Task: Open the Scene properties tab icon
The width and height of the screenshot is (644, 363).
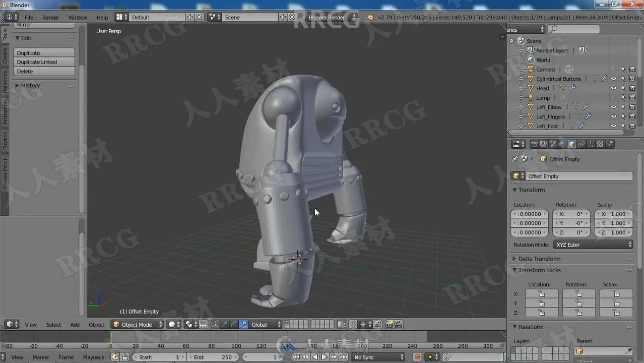Action: pos(553,144)
